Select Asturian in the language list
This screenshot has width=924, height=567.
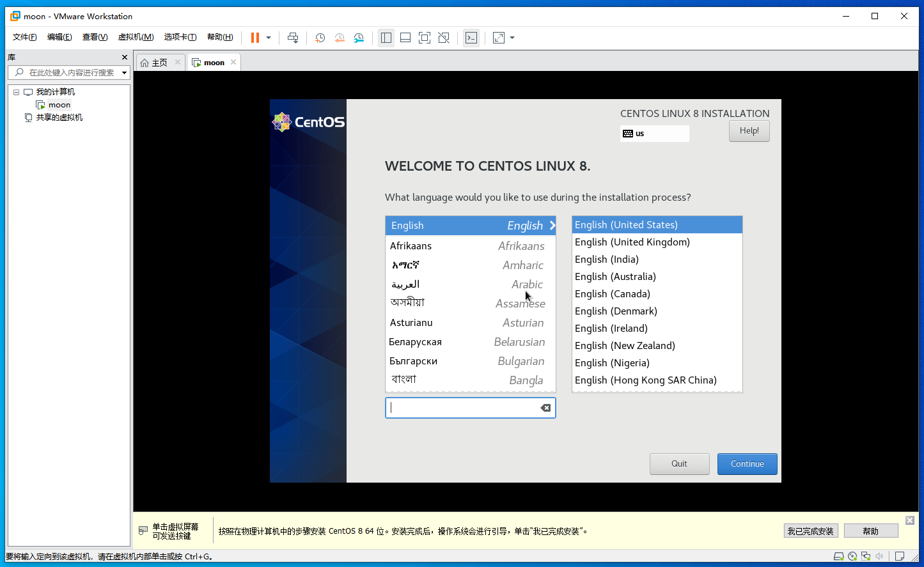(x=471, y=323)
